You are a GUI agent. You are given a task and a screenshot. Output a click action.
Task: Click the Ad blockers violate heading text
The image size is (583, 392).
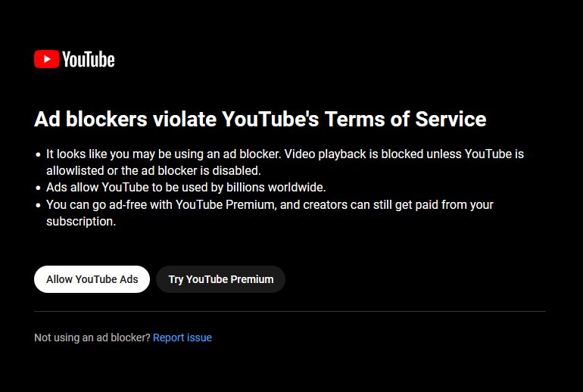pyautogui.click(x=260, y=120)
